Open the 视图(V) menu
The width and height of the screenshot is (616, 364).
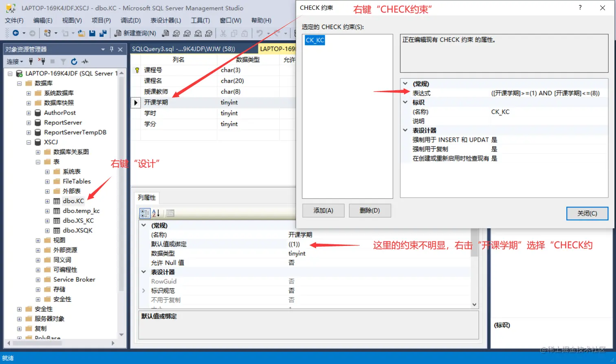click(x=72, y=20)
